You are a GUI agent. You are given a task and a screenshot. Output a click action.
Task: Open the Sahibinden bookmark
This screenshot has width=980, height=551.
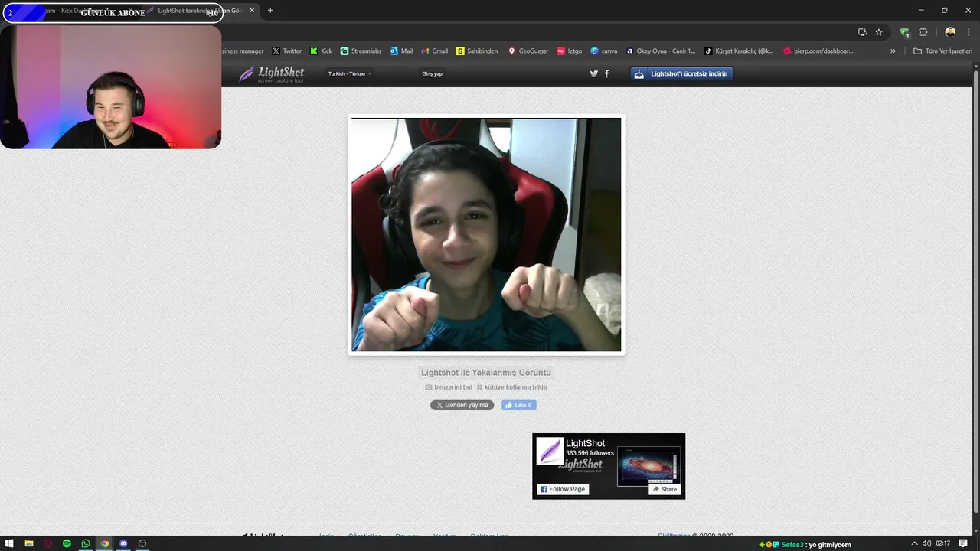click(476, 51)
